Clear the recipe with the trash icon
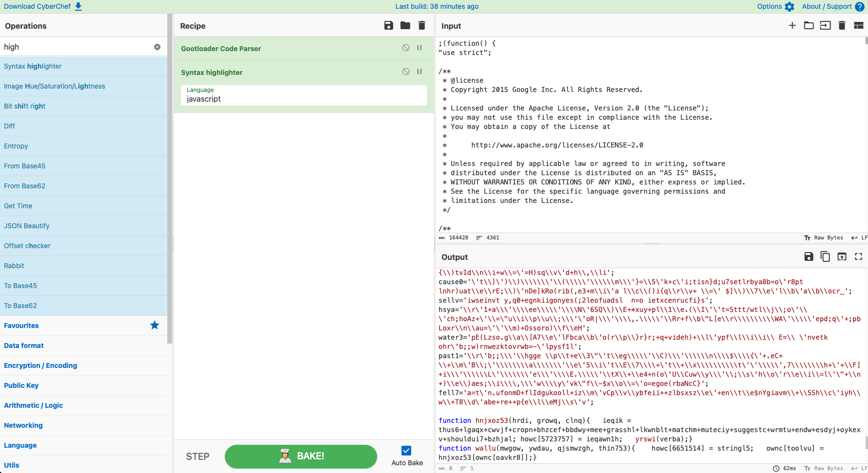 pyautogui.click(x=422, y=26)
